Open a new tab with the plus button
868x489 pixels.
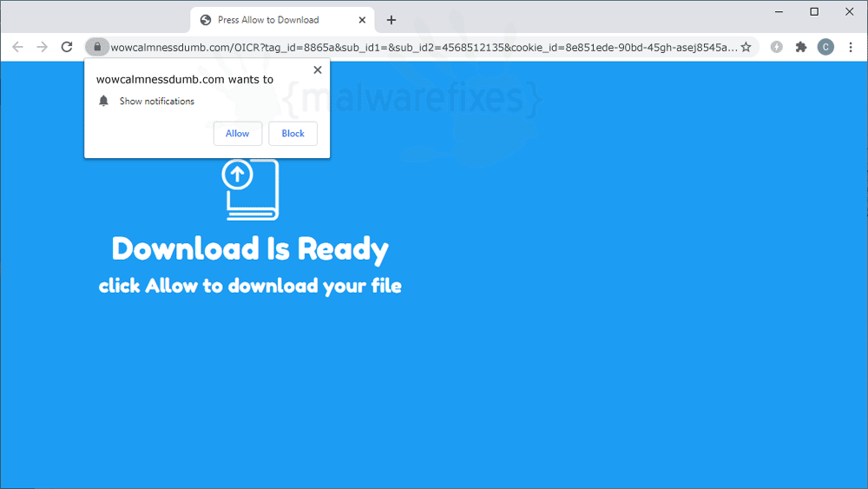[x=391, y=20]
